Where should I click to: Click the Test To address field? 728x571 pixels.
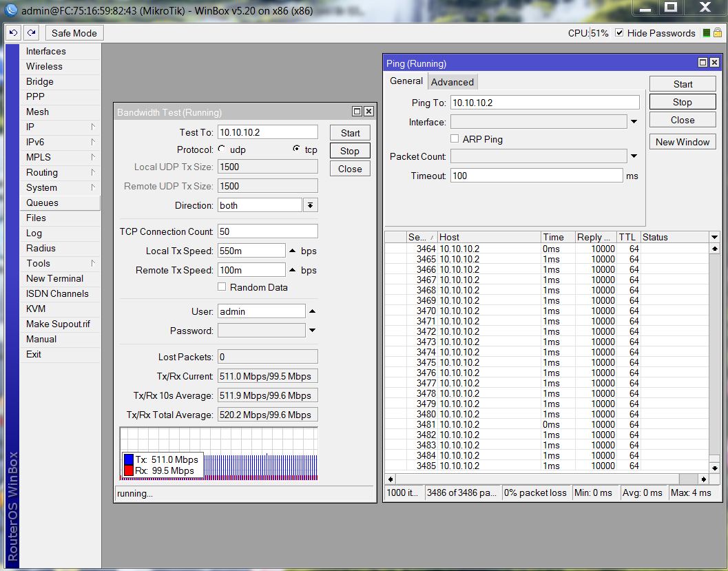(268, 132)
